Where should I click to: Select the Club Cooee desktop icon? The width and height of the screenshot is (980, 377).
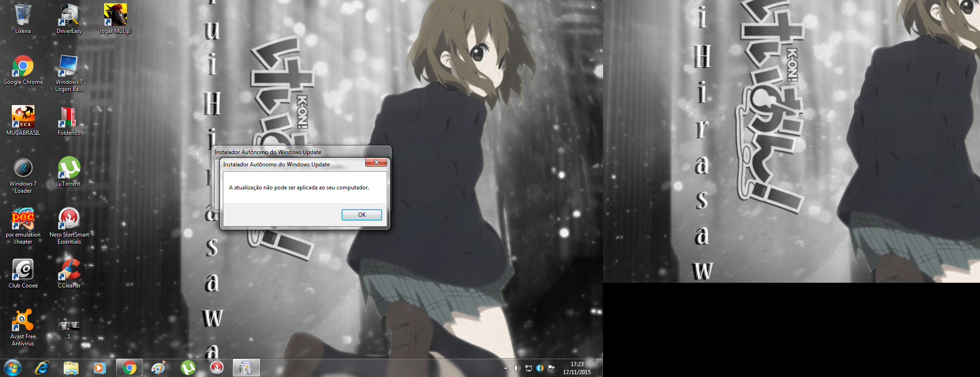click(x=23, y=271)
